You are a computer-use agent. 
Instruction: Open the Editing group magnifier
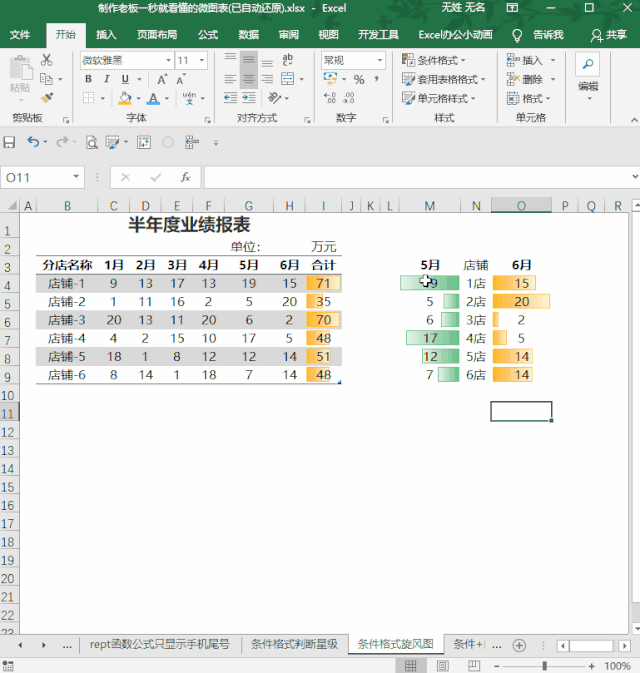(588, 64)
